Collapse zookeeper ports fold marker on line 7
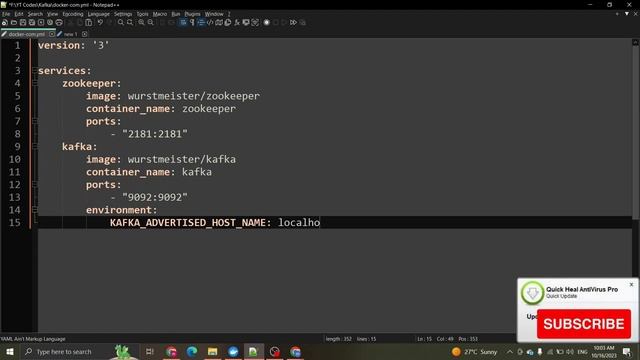The image size is (640, 360). (35, 121)
